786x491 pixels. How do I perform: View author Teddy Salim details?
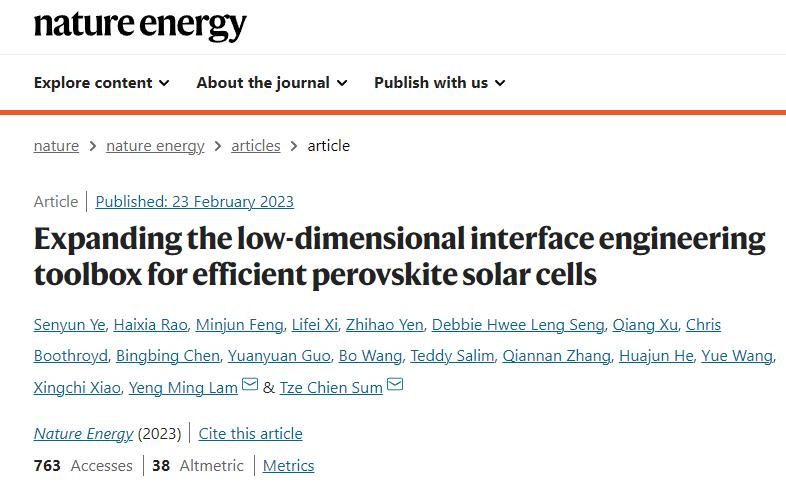[452, 356]
